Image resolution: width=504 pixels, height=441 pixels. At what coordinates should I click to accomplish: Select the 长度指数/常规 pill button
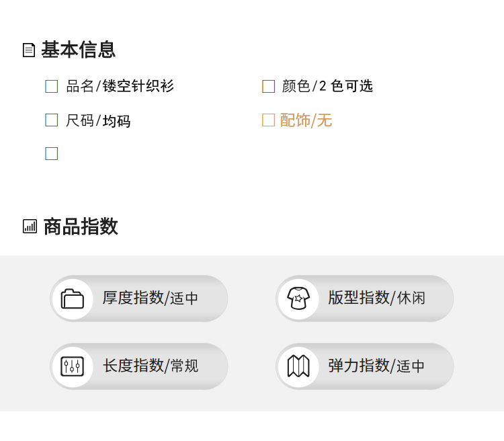139,366
